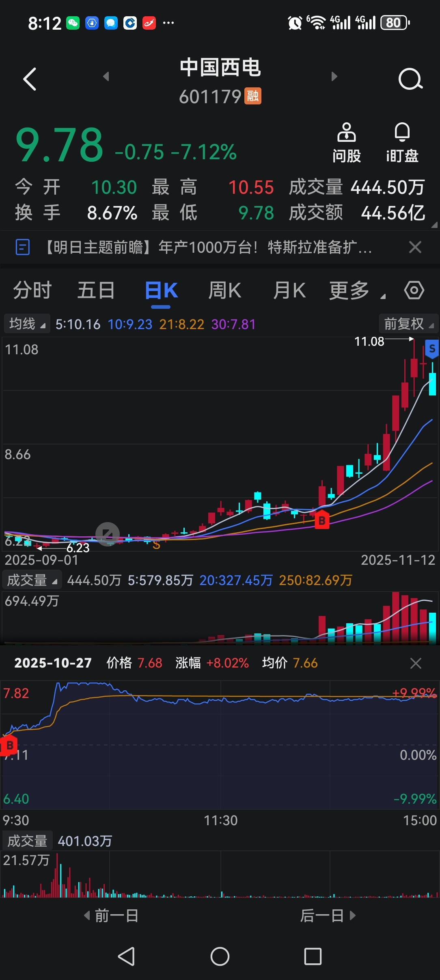Open the 盯盘 watch alert bell
This screenshot has width=440, height=980.
pos(402,143)
